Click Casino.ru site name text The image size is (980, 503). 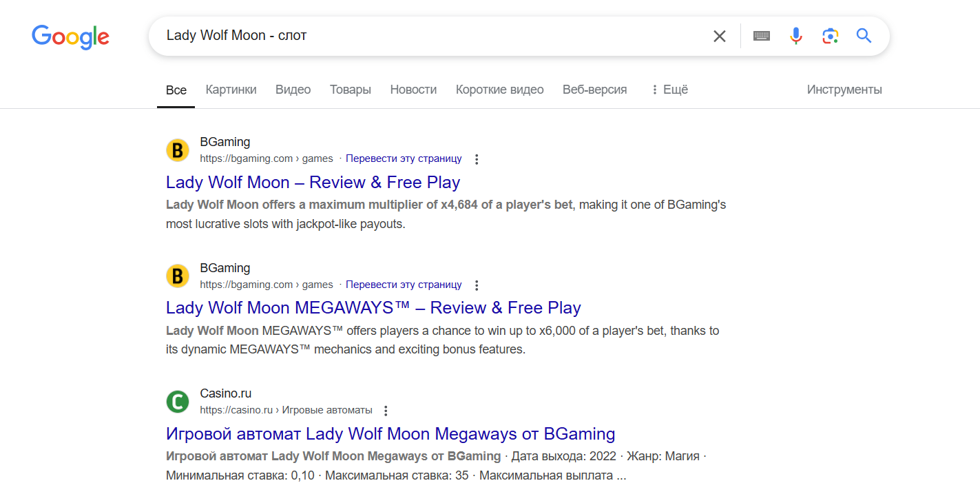(226, 393)
